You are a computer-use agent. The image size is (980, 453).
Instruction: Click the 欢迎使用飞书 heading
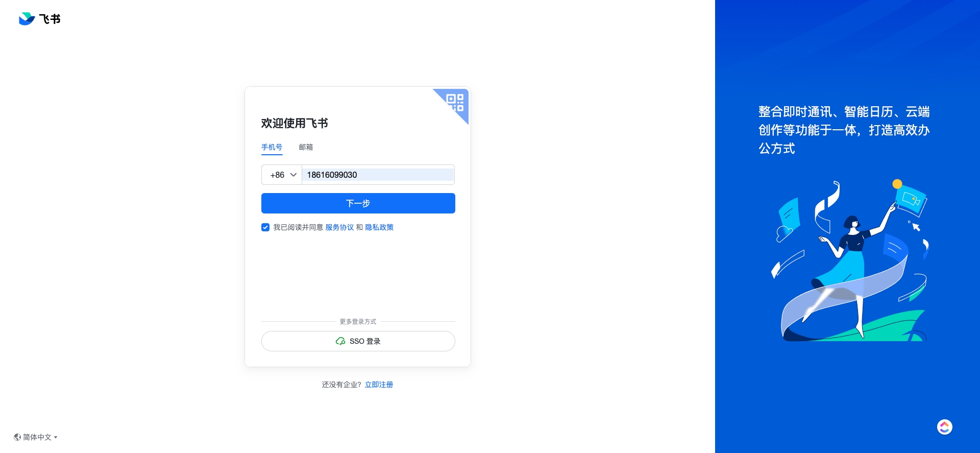[x=295, y=123]
